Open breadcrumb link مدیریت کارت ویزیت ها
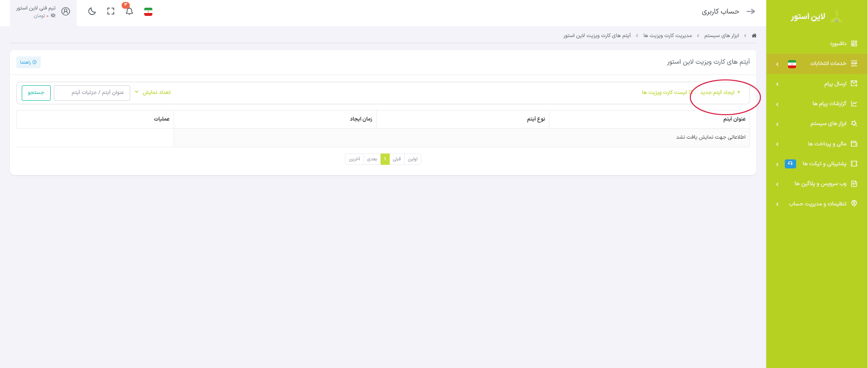 (668, 36)
